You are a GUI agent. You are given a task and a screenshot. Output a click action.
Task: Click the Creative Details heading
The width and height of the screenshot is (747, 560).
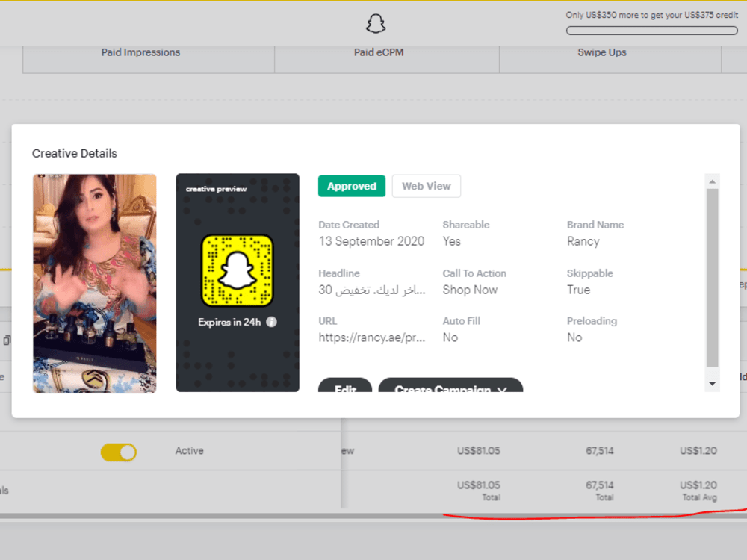pyautogui.click(x=74, y=153)
